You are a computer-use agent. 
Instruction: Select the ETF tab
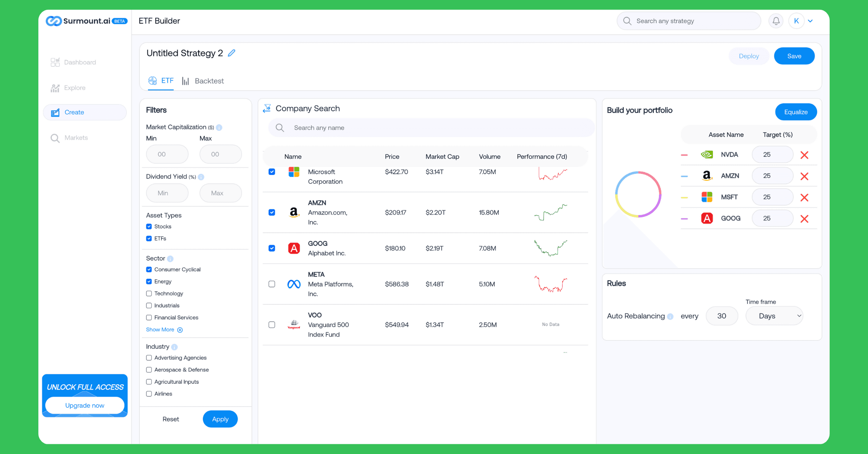click(161, 81)
